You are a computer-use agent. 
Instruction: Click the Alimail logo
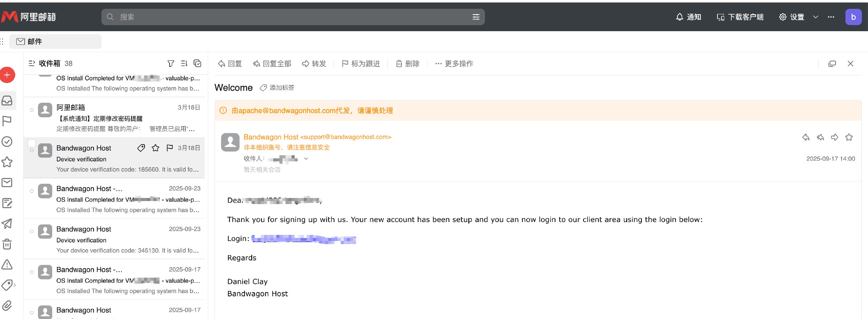[x=28, y=17]
